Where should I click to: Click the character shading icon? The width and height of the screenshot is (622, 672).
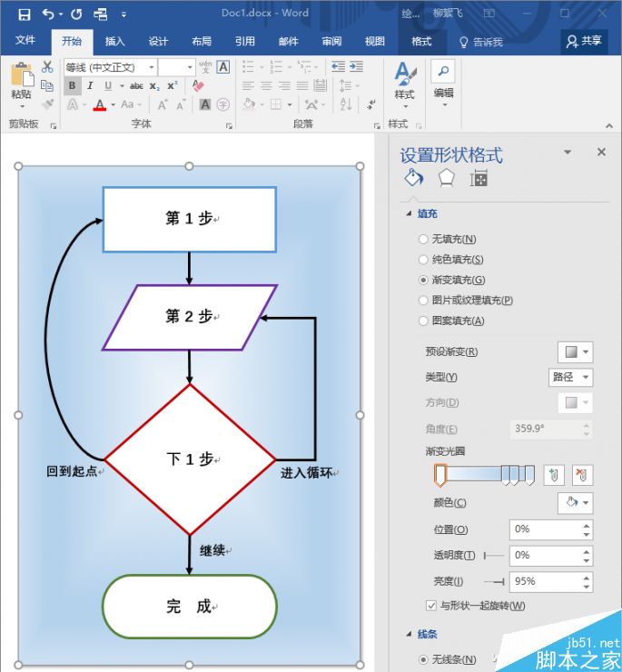tap(205, 104)
